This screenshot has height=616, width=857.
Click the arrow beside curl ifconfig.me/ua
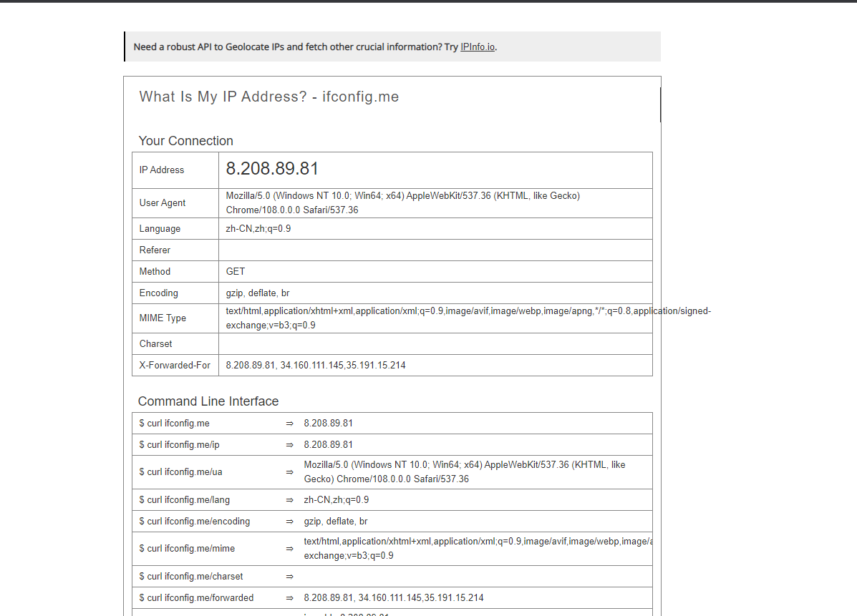point(289,472)
